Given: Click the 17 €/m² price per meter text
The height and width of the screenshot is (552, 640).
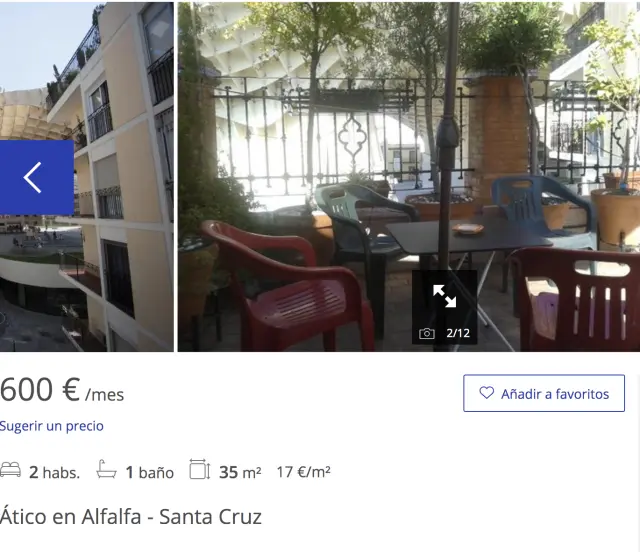Looking at the screenshot, I should [303, 472].
